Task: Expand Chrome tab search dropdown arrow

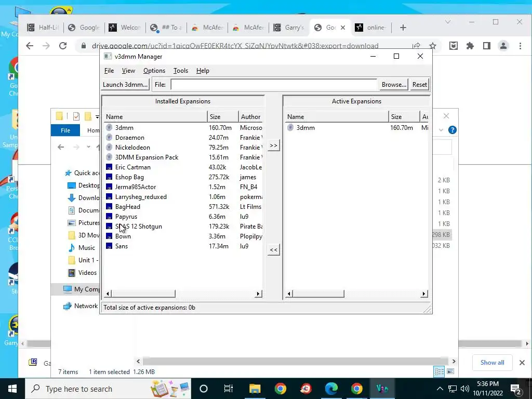Action: 448,22
